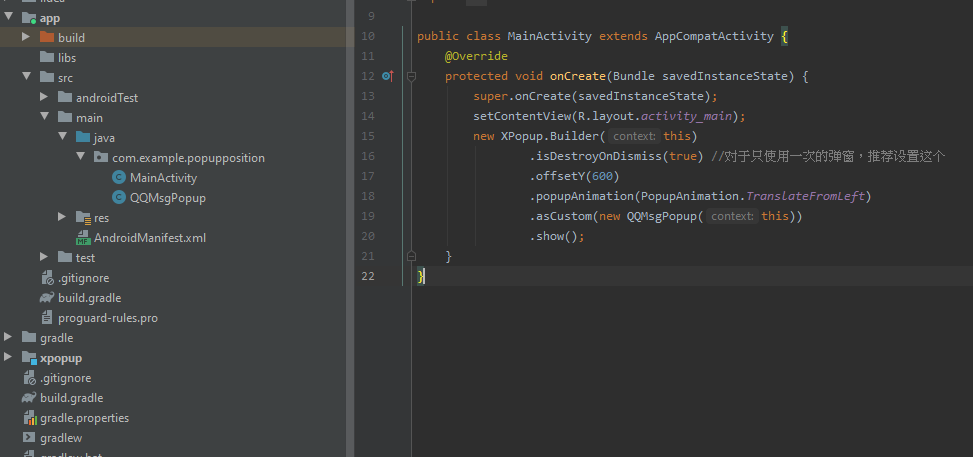This screenshot has height=457, width=973.
Task: Collapse the main folder arrow
Action: (x=45, y=117)
